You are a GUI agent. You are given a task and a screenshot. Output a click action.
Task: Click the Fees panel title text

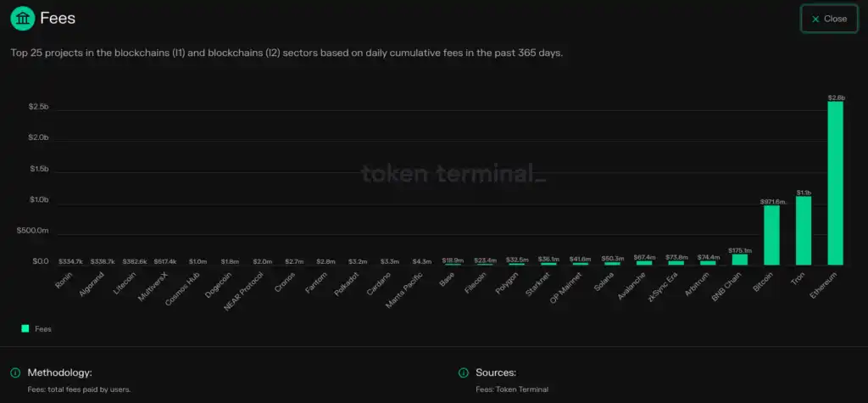coord(58,18)
